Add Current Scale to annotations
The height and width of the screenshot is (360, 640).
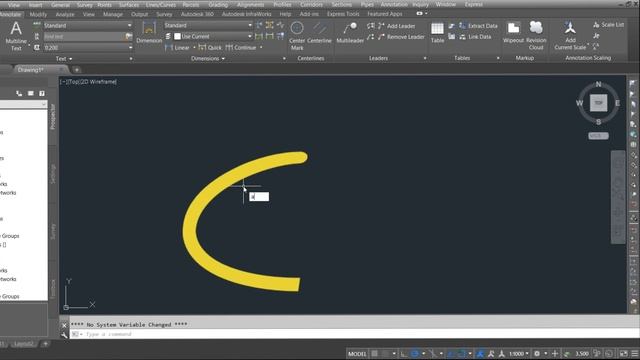[x=570, y=36]
